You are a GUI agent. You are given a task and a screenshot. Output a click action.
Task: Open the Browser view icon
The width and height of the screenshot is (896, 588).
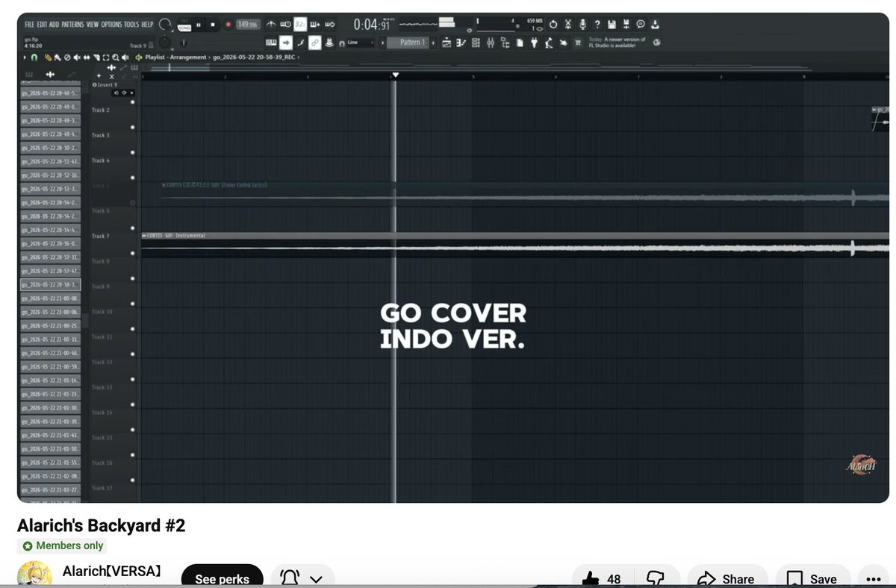tap(505, 43)
